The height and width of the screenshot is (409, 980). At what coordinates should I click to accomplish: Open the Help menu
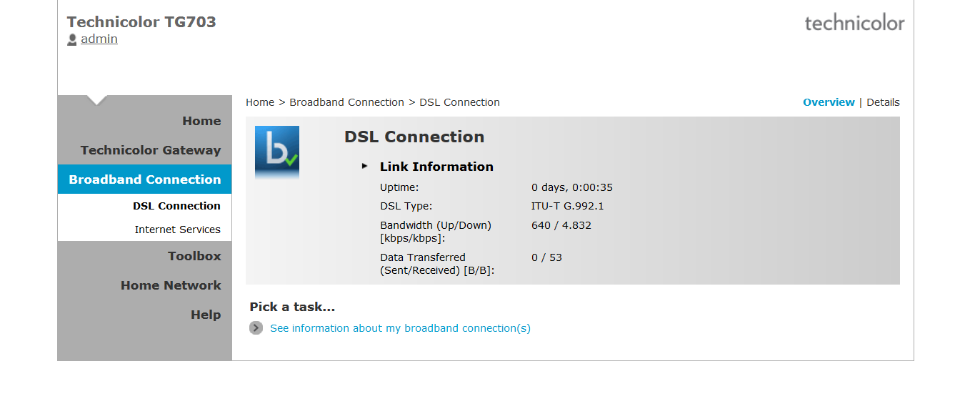pos(206,315)
